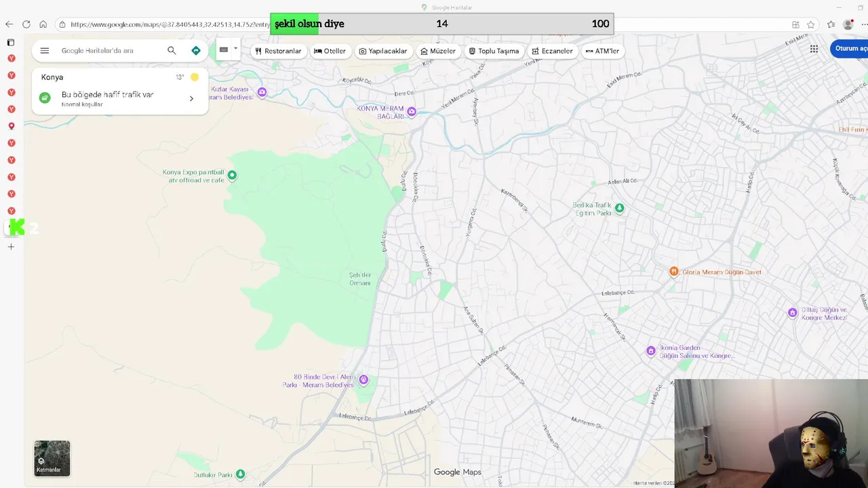868x488 pixels.
Task: Expand traffic details with the chevron arrow
Action: [191, 99]
